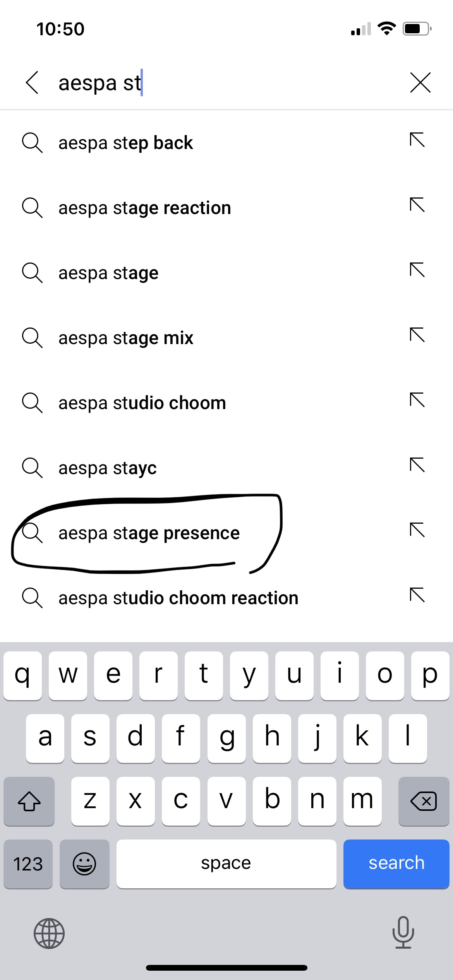453x980 pixels.
Task: Tap the search input field text
Action: point(100,83)
